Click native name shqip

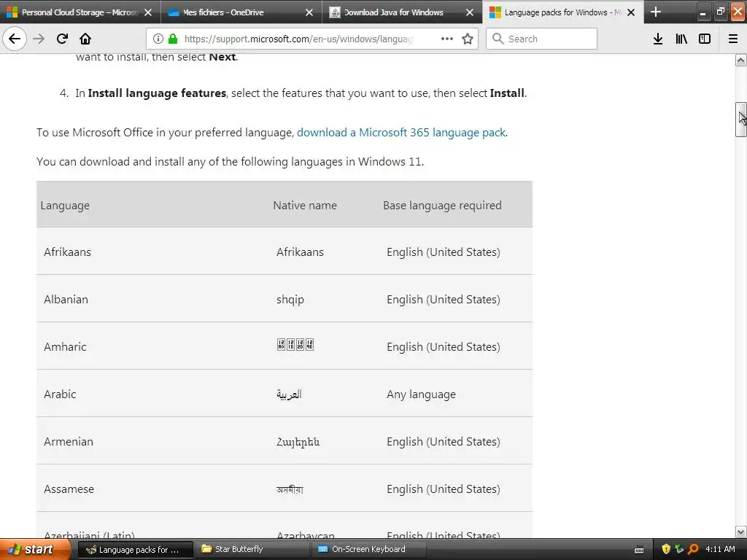(290, 300)
